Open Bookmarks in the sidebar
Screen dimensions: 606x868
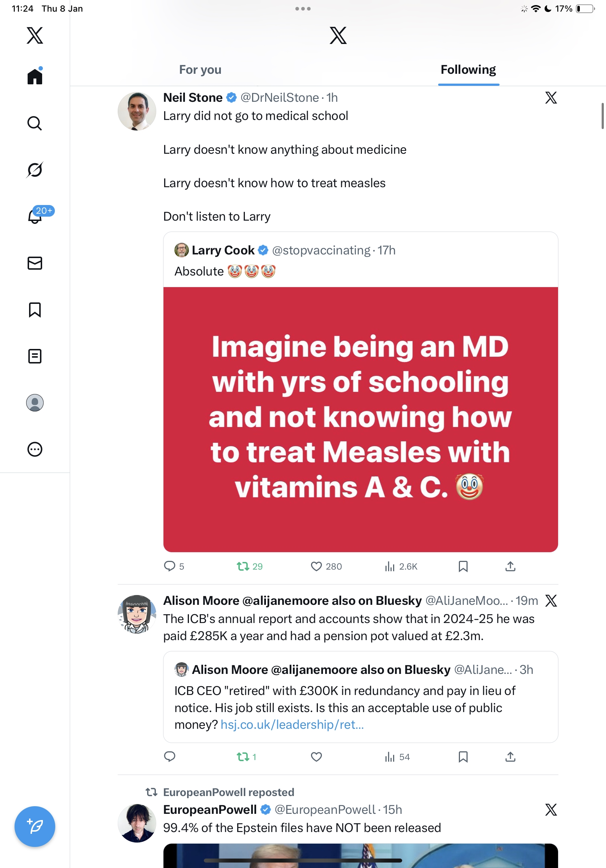[35, 310]
